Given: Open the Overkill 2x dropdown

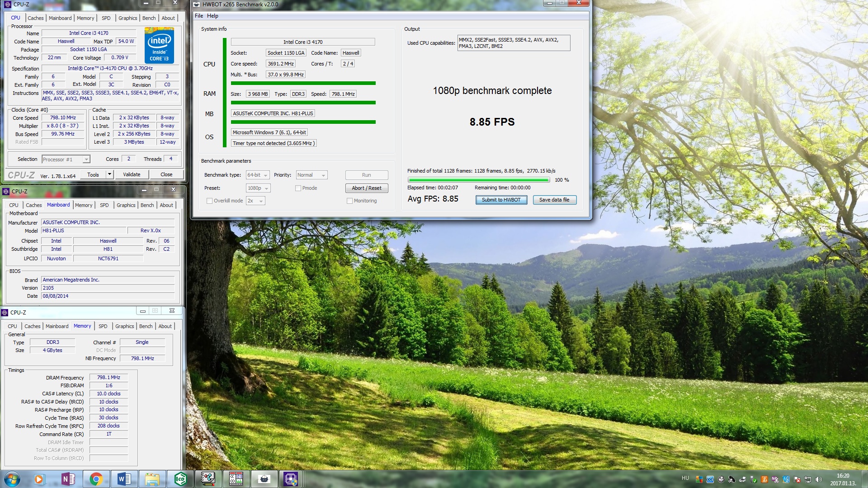Looking at the screenshot, I should point(255,201).
